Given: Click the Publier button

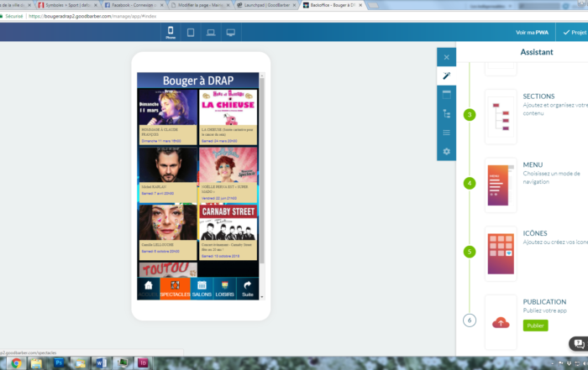Looking at the screenshot, I should tap(536, 326).
